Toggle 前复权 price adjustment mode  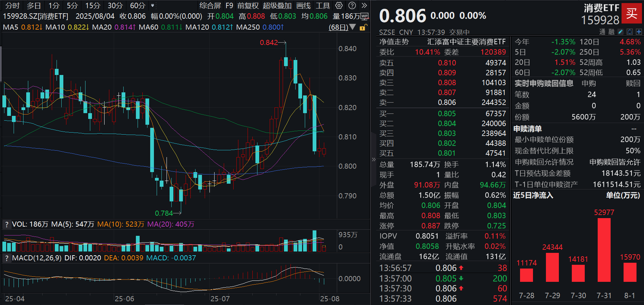(x=248, y=5)
